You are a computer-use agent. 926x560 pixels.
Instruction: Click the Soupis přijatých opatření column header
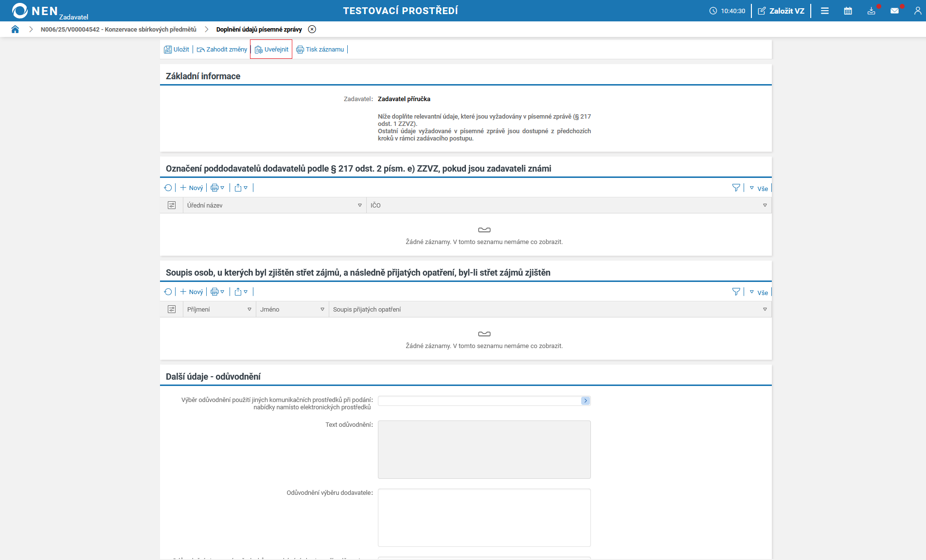pyautogui.click(x=550, y=309)
